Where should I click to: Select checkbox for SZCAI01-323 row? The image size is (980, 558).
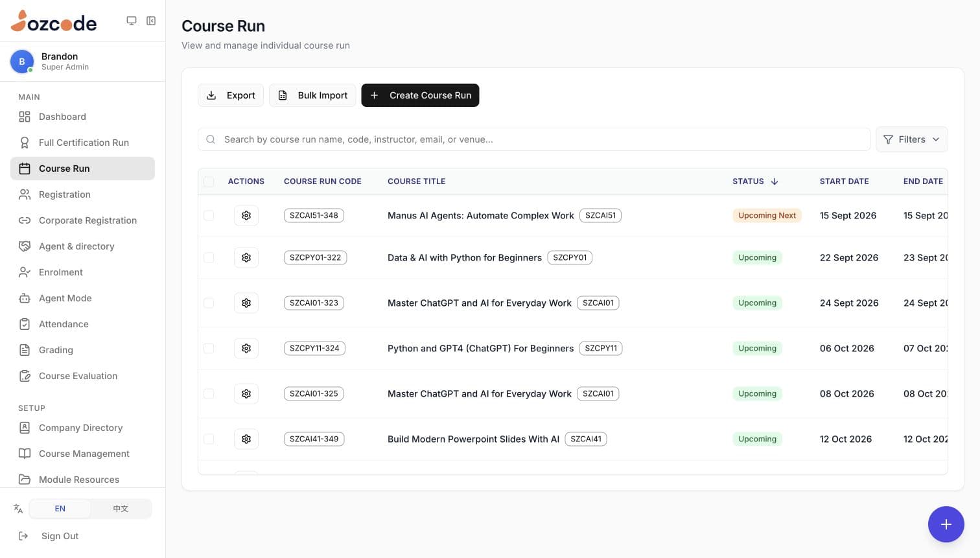pos(209,303)
